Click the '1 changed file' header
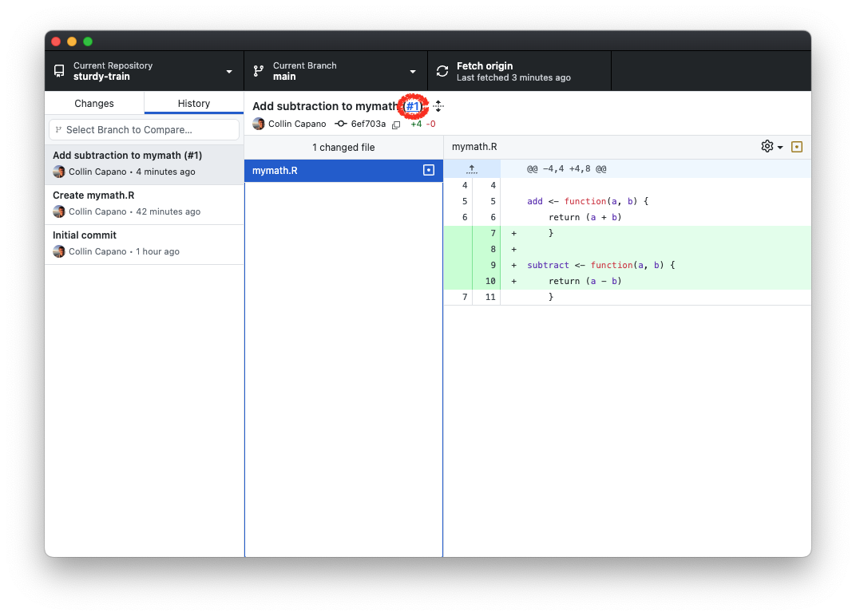 [x=343, y=148]
